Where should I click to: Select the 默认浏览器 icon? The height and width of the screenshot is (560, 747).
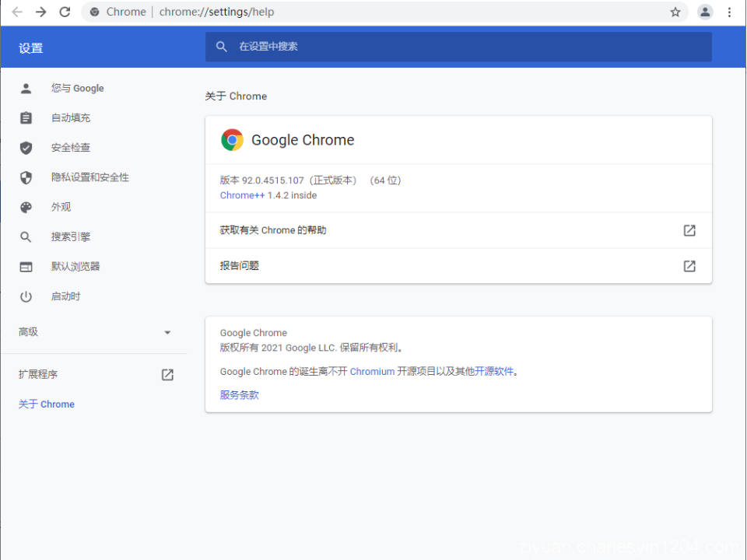[26, 266]
